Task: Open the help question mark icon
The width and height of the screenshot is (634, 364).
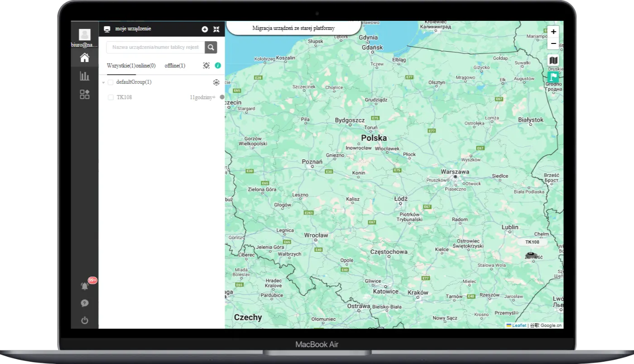Action: point(85,303)
